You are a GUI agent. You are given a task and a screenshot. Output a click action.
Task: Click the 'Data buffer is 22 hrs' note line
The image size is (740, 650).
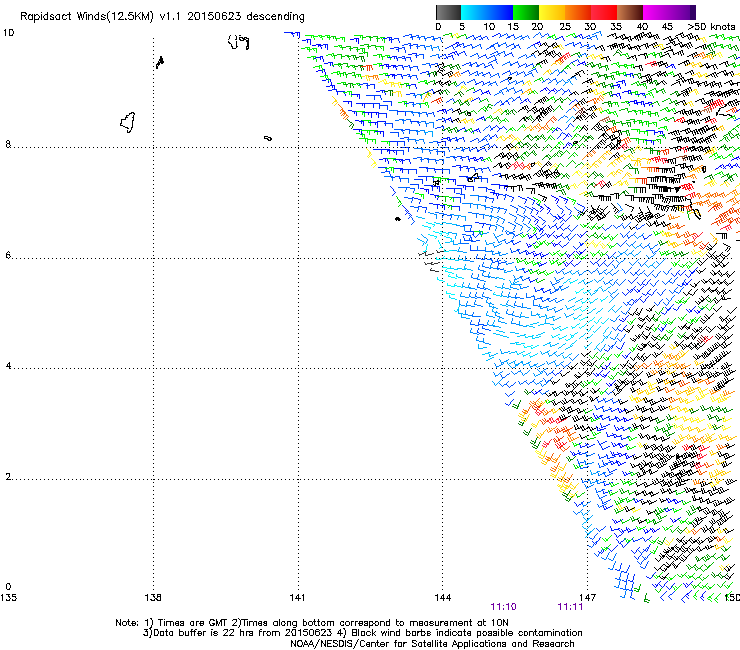pos(362,633)
